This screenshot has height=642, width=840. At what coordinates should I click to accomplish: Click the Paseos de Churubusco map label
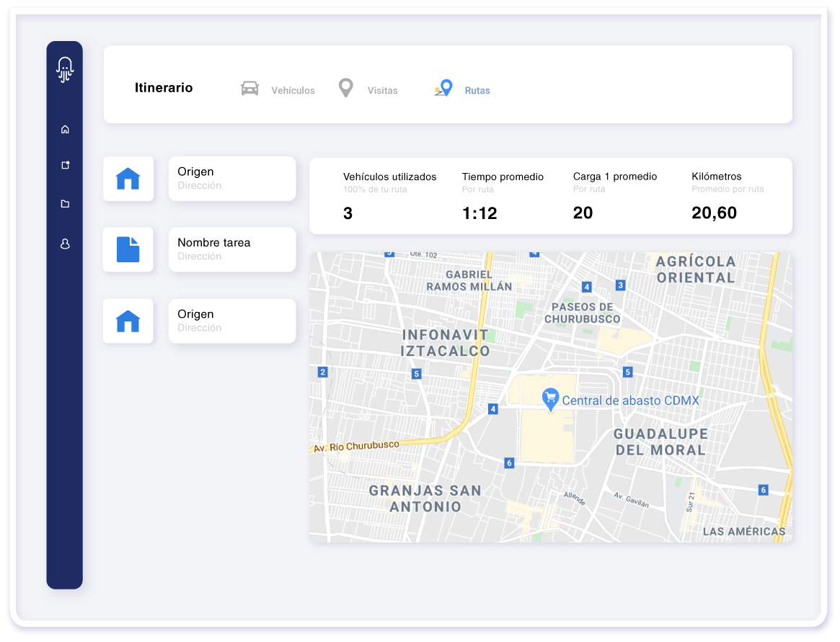[x=583, y=313]
